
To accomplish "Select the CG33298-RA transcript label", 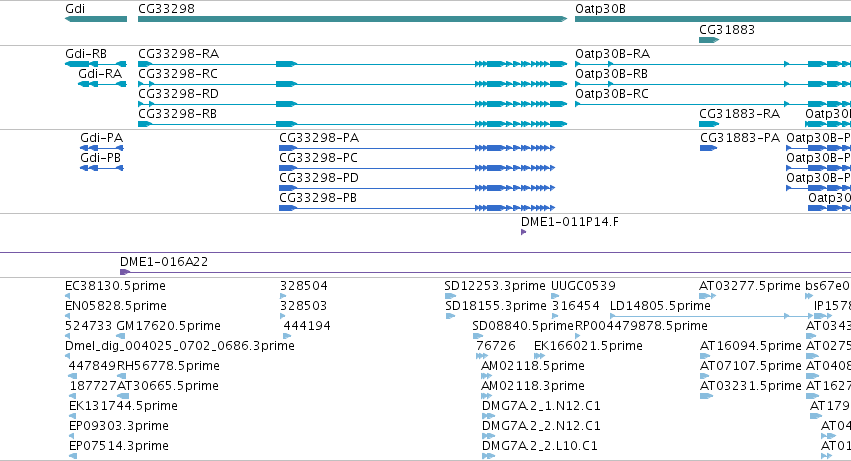I will [179, 54].
